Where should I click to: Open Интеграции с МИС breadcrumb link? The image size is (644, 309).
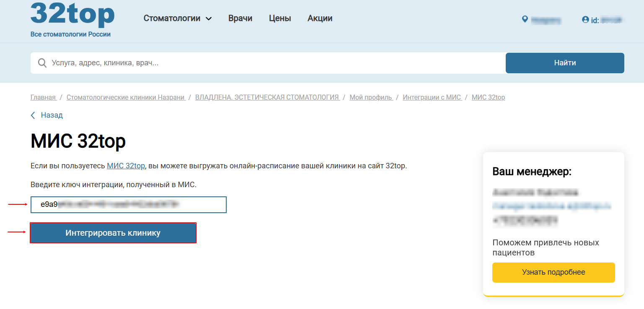pos(432,97)
